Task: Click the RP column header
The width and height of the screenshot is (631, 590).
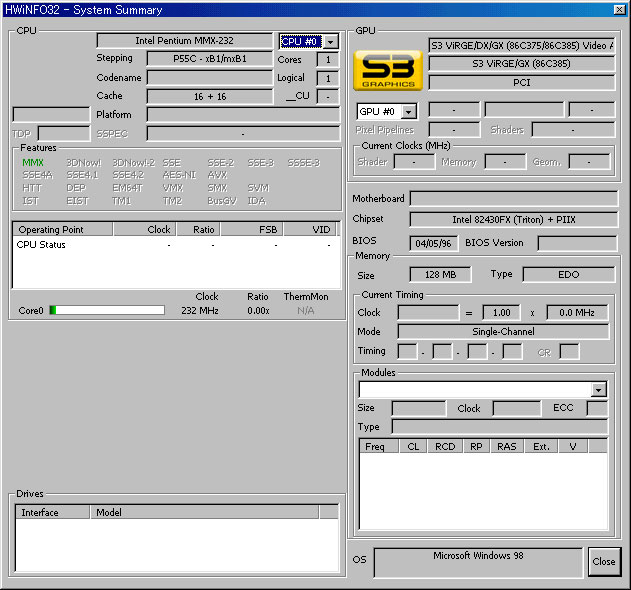Action: tap(476, 446)
